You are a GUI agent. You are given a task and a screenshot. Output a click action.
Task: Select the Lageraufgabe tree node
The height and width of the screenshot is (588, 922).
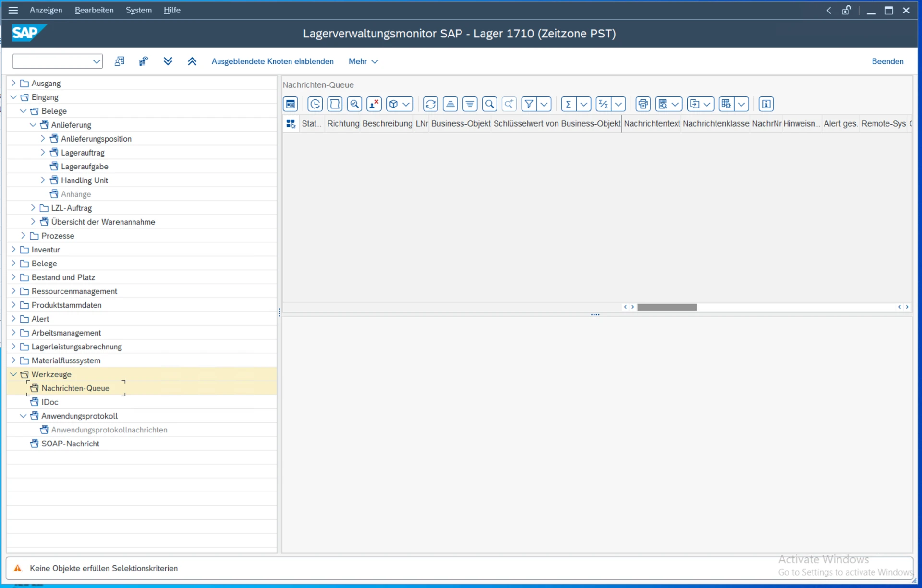click(85, 167)
